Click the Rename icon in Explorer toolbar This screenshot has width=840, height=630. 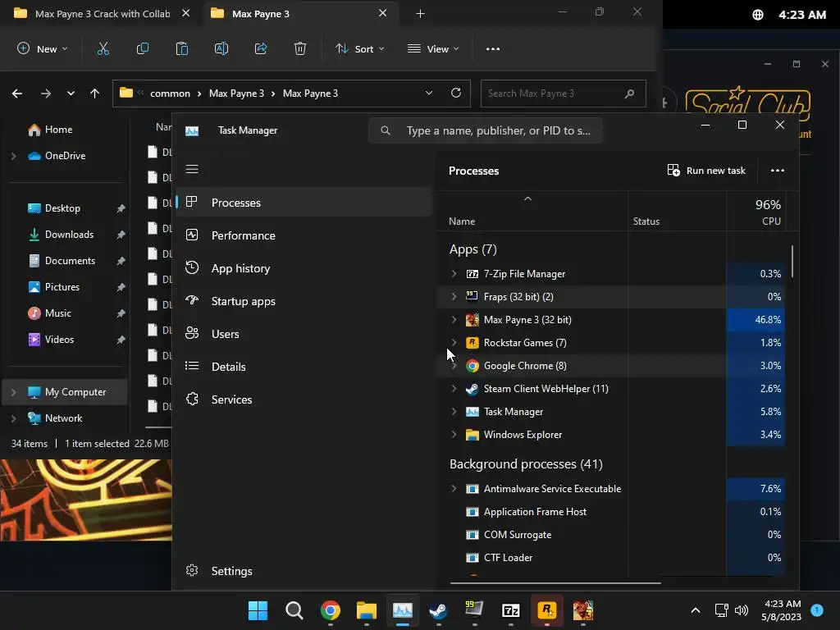[221, 48]
